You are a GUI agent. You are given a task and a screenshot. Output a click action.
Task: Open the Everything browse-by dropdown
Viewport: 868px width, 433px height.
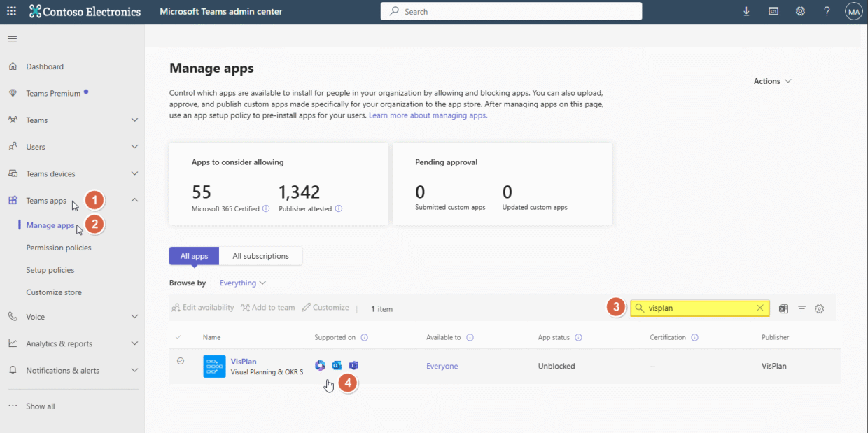click(x=242, y=282)
